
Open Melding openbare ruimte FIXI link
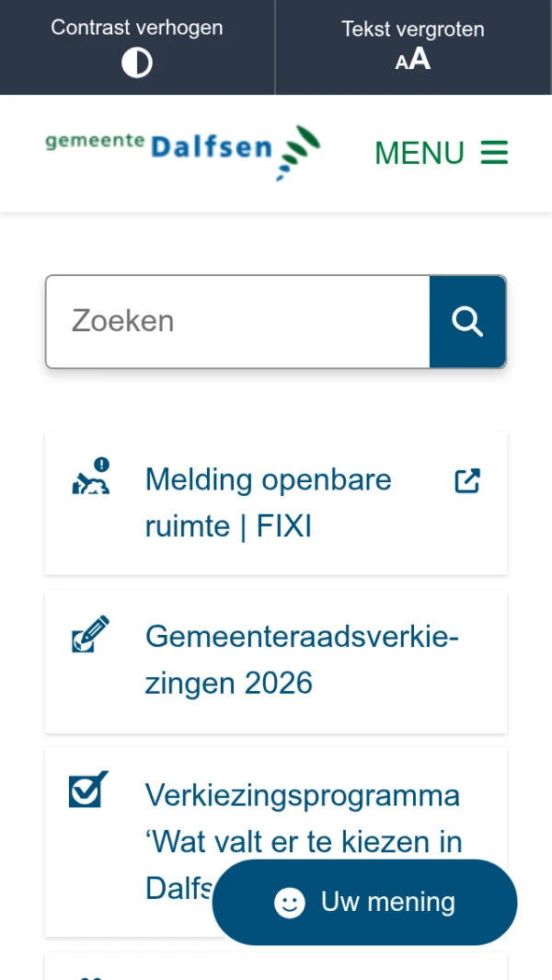coord(268,502)
